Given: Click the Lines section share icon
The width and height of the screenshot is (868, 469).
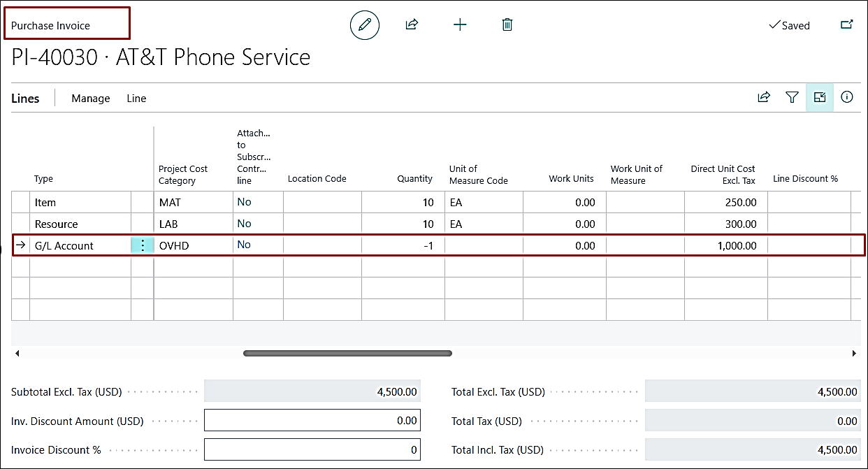Looking at the screenshot, I should (x=764, y=98).
